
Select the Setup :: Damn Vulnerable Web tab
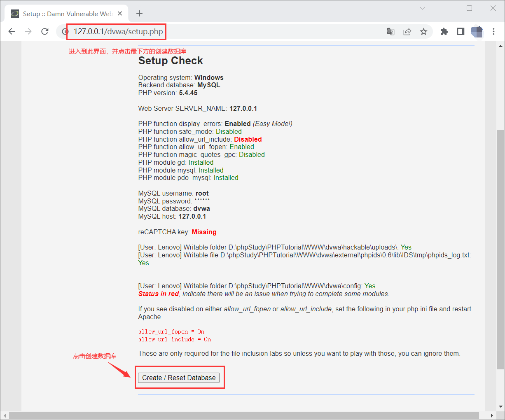[66, 14]
